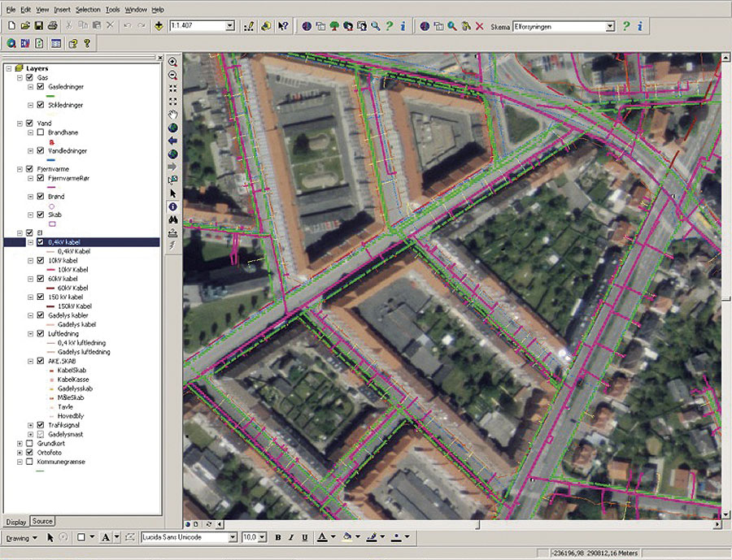Click the Save disk icon

point(38,26)
